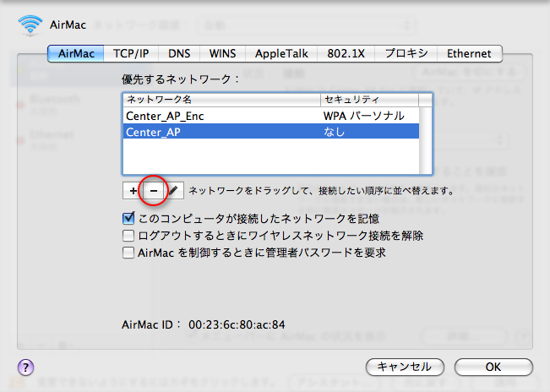
Task: Click the pencil edit network icon
Action: tap(174, 191)
